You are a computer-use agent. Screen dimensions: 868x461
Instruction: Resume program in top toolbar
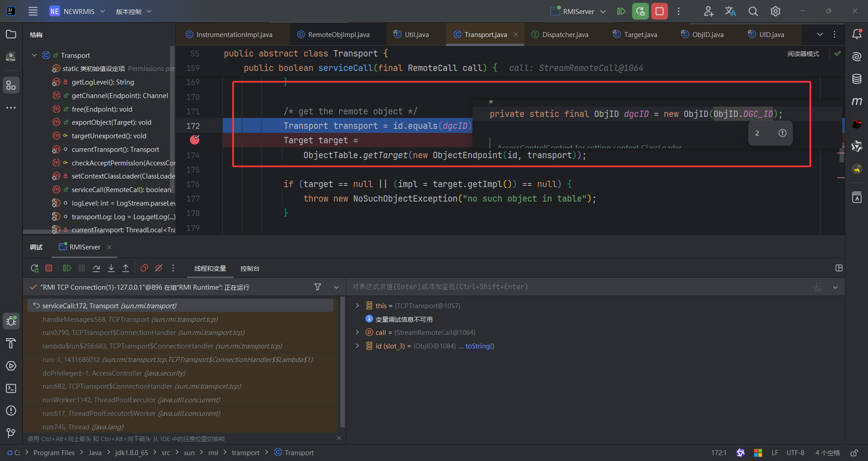pyautogui.click(x=622, y=11)
